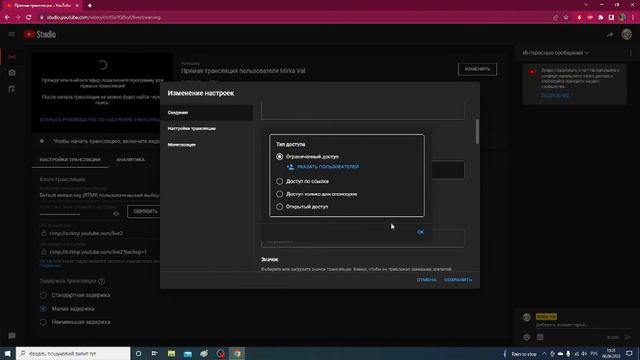Open 'Подробнее' link in chat notice
Screen dimensions: 640x360
click(x=555, y=96)
